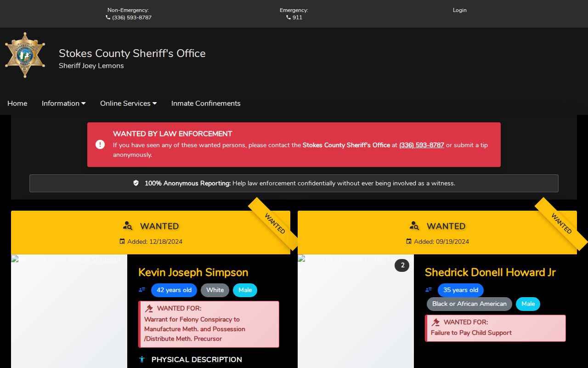Click the Login link
The image size is (588, 368).
pos(459,10)
